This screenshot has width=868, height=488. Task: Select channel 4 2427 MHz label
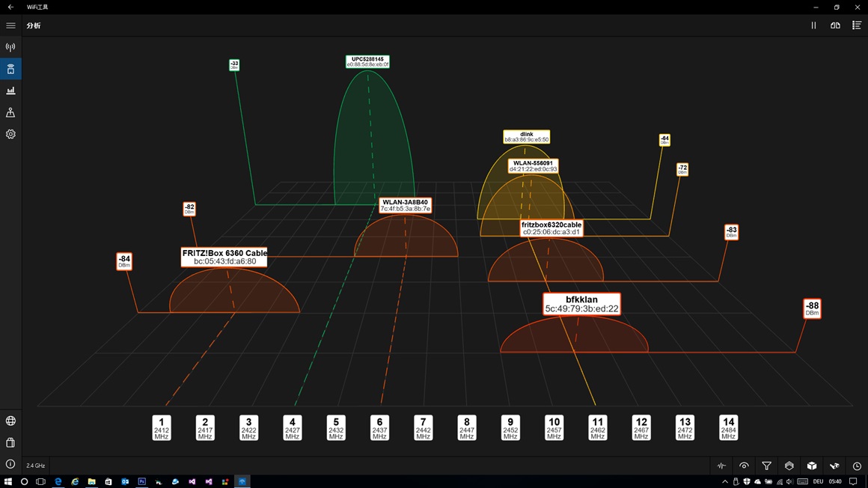tap(293, 428)
